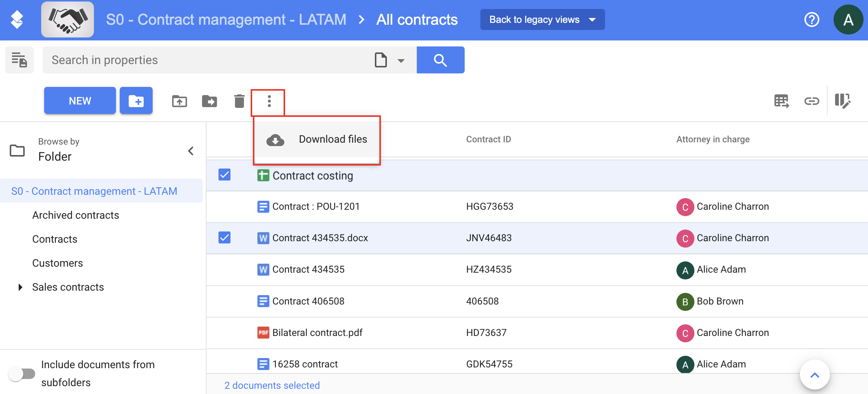Delete selected documents with trash icon
Viewport: 868px width, 394px height.
[239, 101]
